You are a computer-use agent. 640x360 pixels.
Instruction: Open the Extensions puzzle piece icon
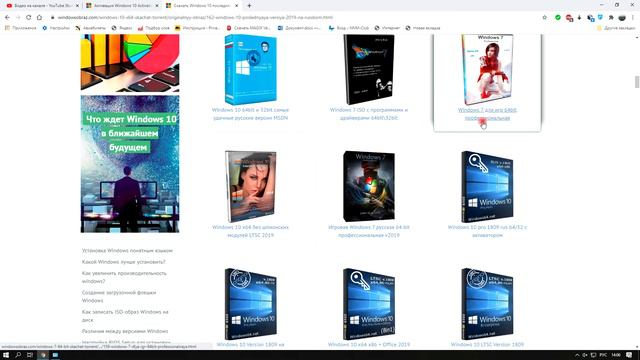[611, 18]
